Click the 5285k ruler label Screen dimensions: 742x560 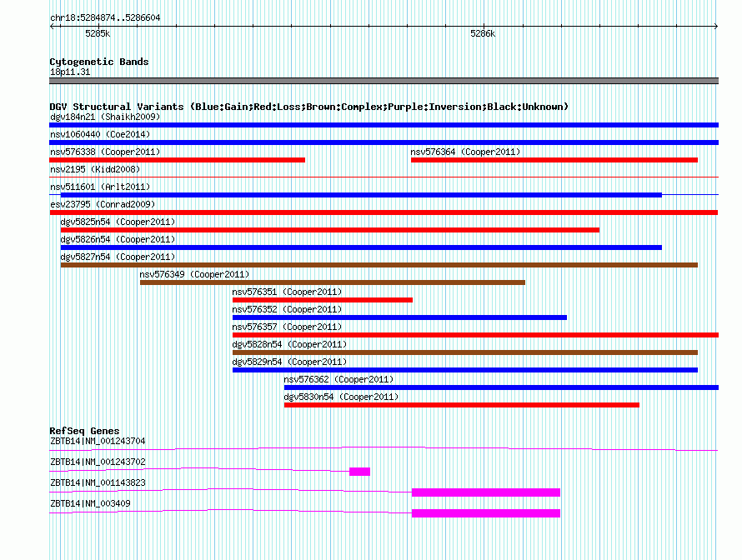click(98, 33)
